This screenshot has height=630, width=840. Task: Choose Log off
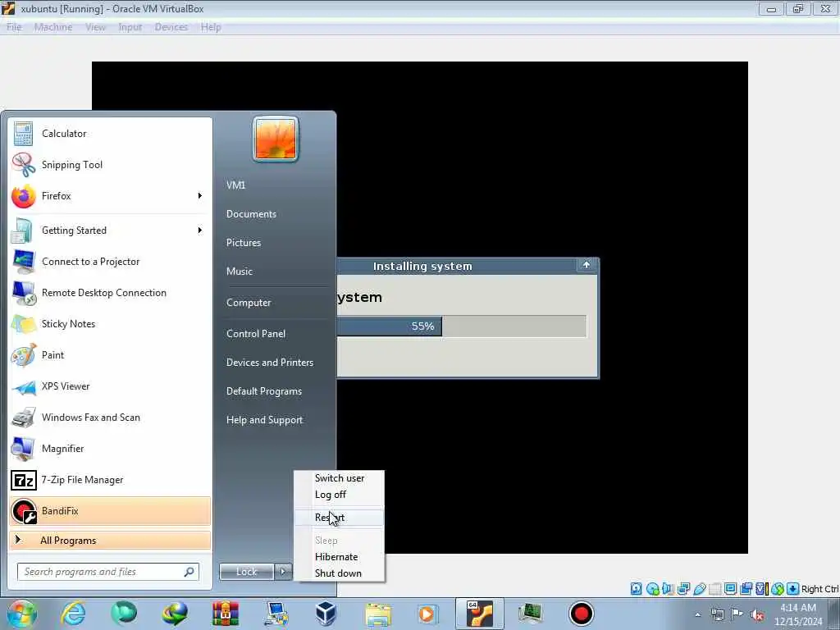339,495
